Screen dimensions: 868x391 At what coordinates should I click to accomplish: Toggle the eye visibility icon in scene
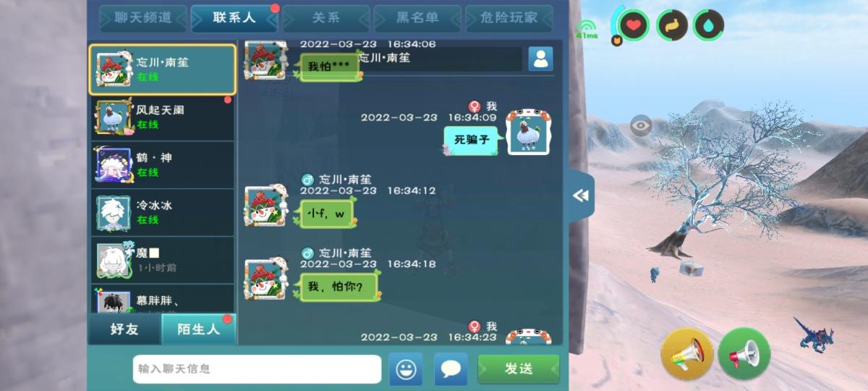[641, 125]
